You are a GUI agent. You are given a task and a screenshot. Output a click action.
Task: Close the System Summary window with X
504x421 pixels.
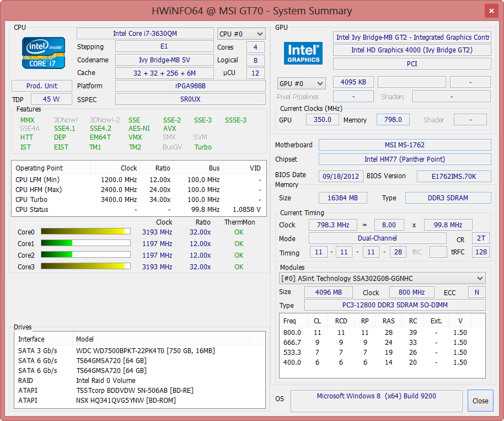click(491, 10)
